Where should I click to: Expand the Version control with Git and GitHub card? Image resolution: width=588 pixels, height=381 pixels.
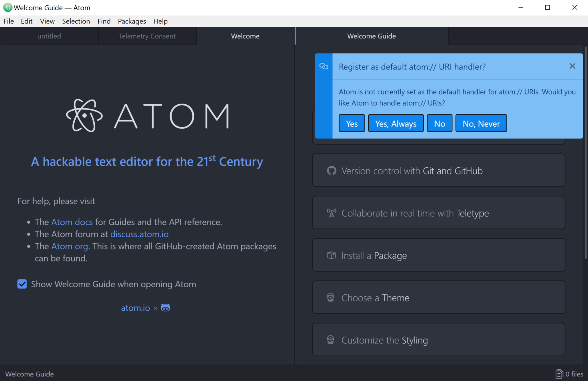pyautogui.click(x=438, y=171)
